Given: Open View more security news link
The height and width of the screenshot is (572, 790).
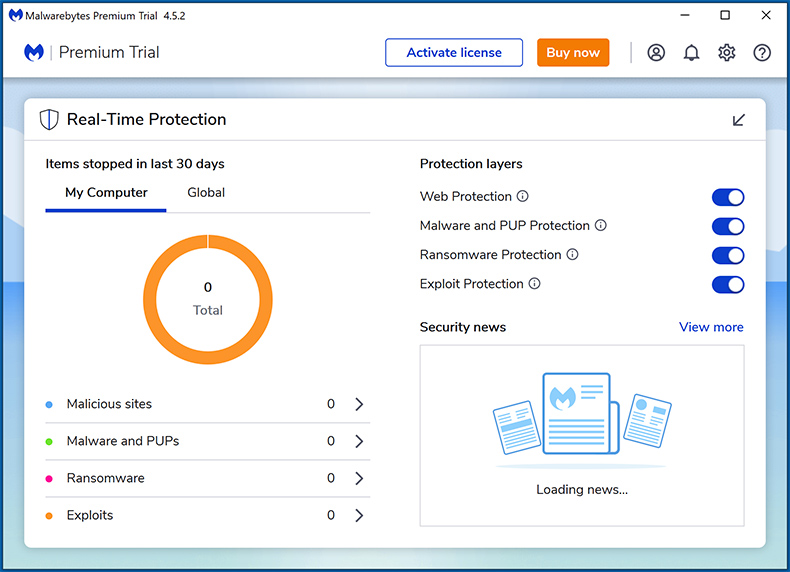Looking at the screenshot, I should tap(711, 327).
